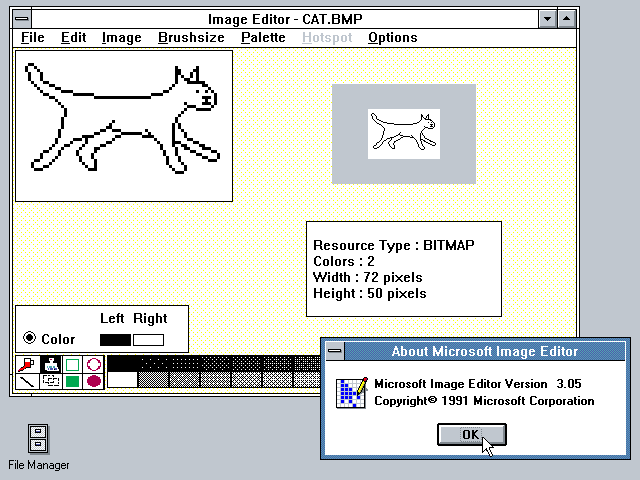Choose the hollow rectangle tool
Image resolution: width=640 pixels, height=480 pixels.
pos(72,364)
